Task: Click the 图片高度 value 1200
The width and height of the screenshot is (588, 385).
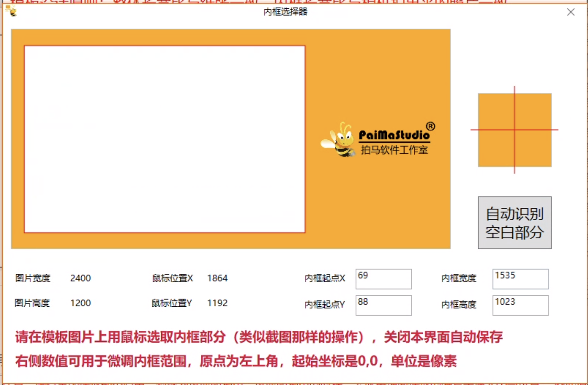Action: click(80, 303)
